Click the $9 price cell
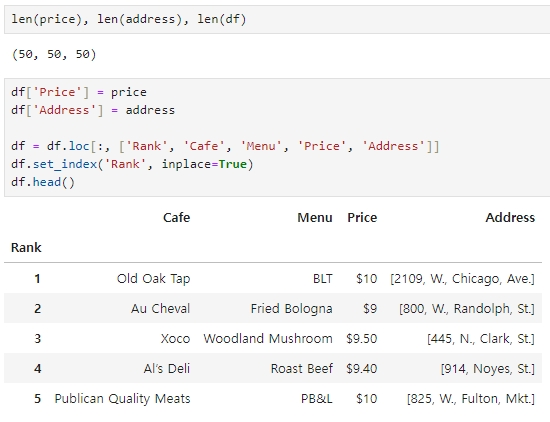 point(370,309)
